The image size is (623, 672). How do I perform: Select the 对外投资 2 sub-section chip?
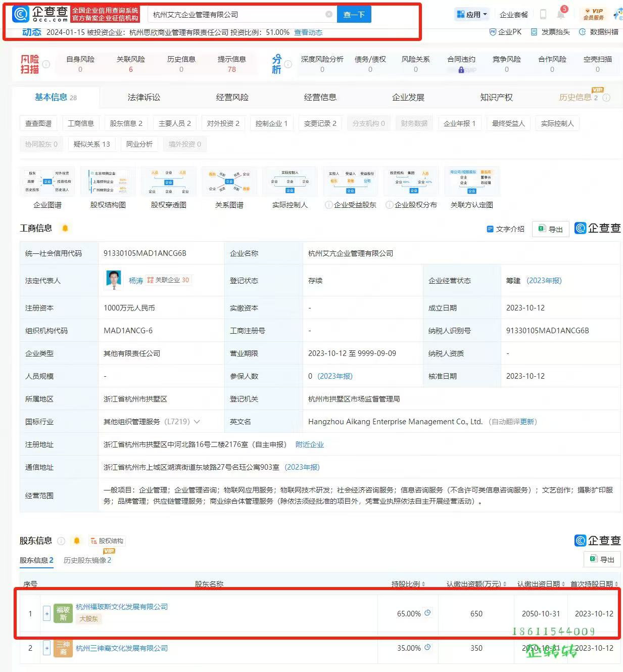223,123
